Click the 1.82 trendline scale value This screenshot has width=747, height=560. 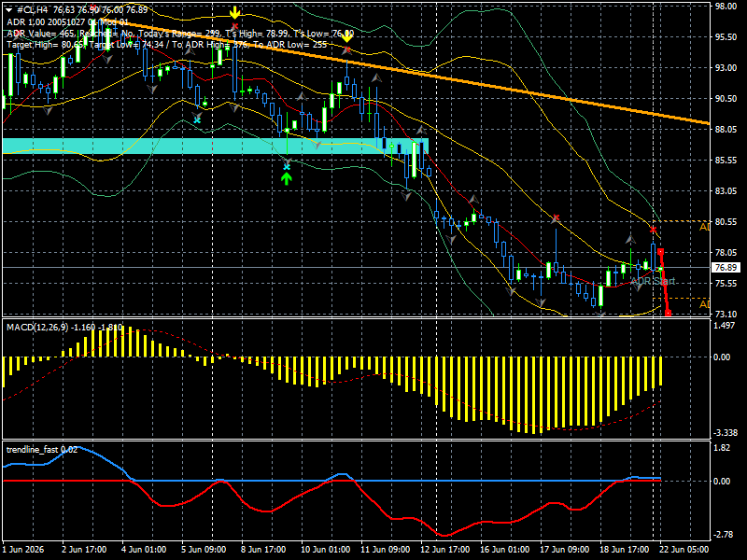722,448
